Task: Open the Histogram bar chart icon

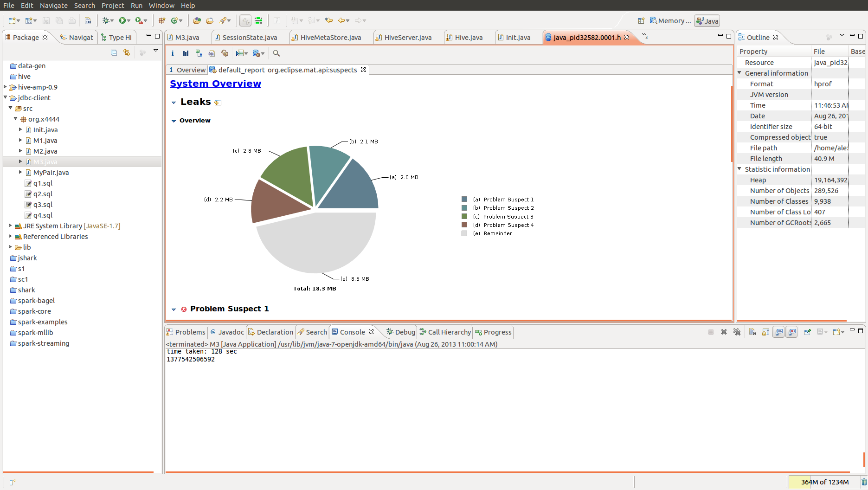Action: click(186, 53)
